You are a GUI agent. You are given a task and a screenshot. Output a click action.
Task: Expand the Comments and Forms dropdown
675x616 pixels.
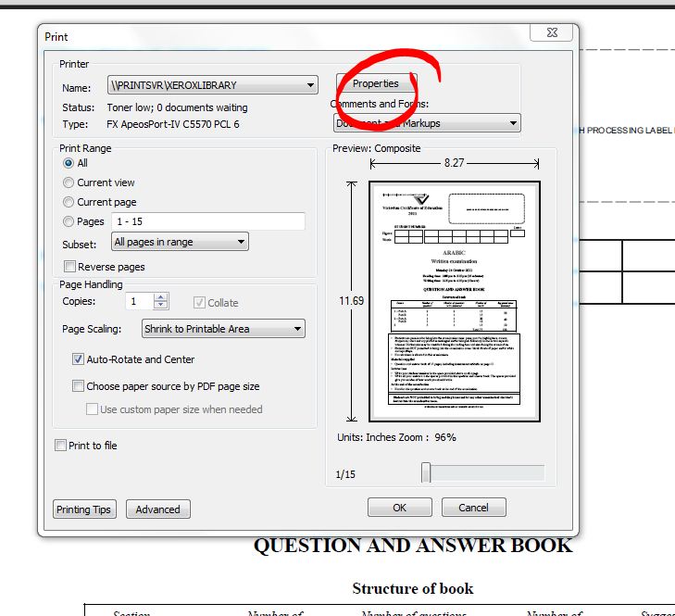point(426,123)
